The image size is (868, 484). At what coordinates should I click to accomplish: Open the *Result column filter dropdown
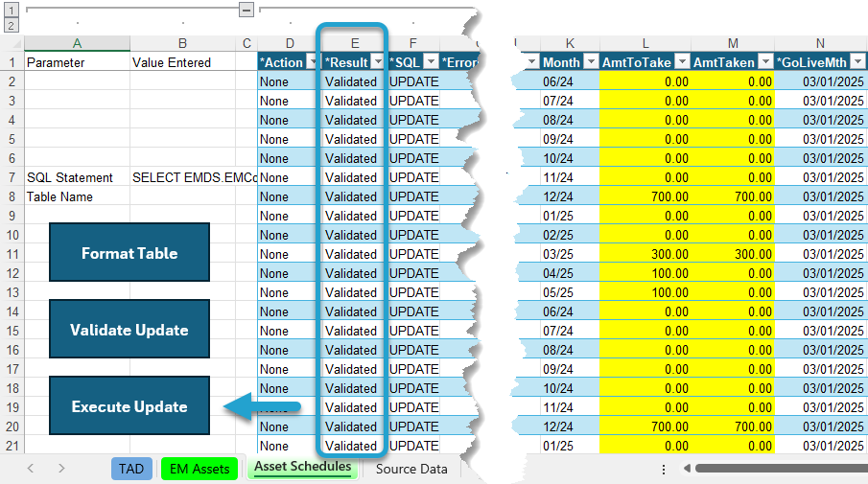[378, 62]
